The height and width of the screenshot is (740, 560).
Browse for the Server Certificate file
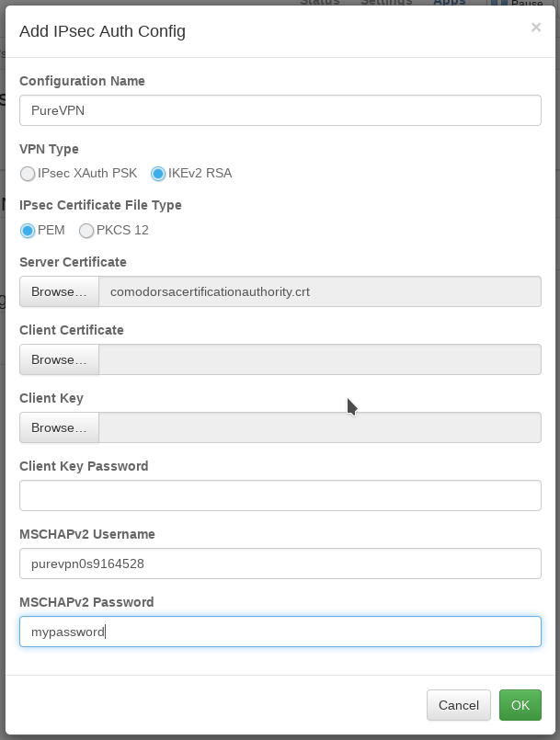pos(59,291)
